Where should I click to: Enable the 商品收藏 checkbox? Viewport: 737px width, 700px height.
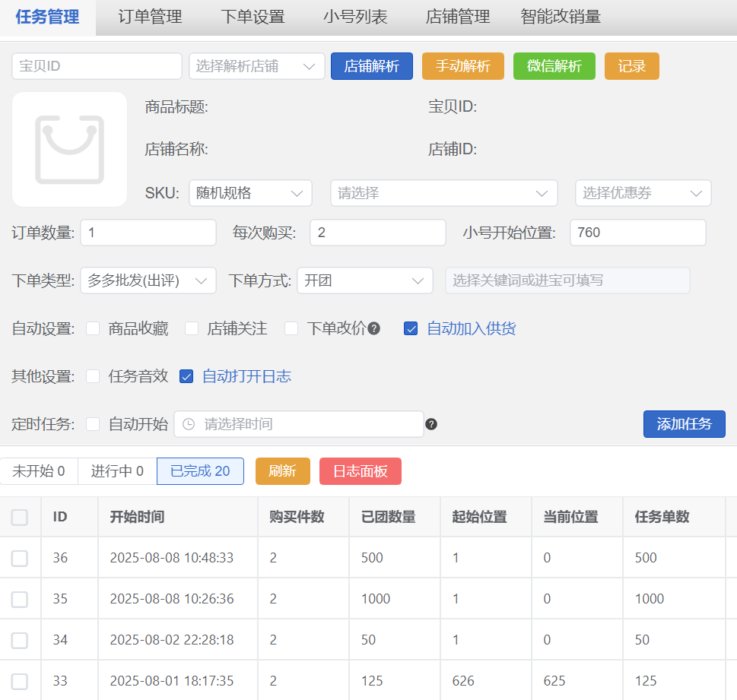click(93, 328)
